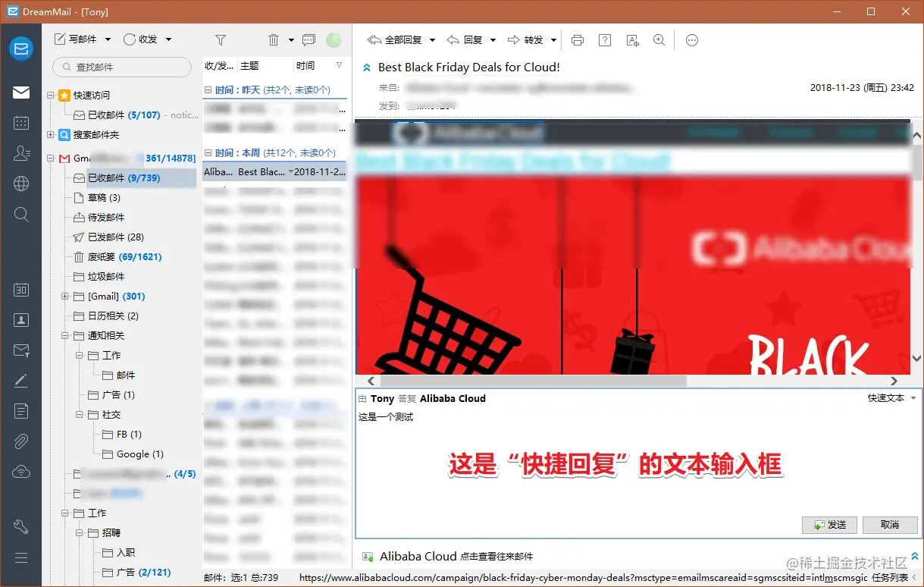Open the wrench settings sidebar icon
924x587 pixels.
tap(21, 527)
